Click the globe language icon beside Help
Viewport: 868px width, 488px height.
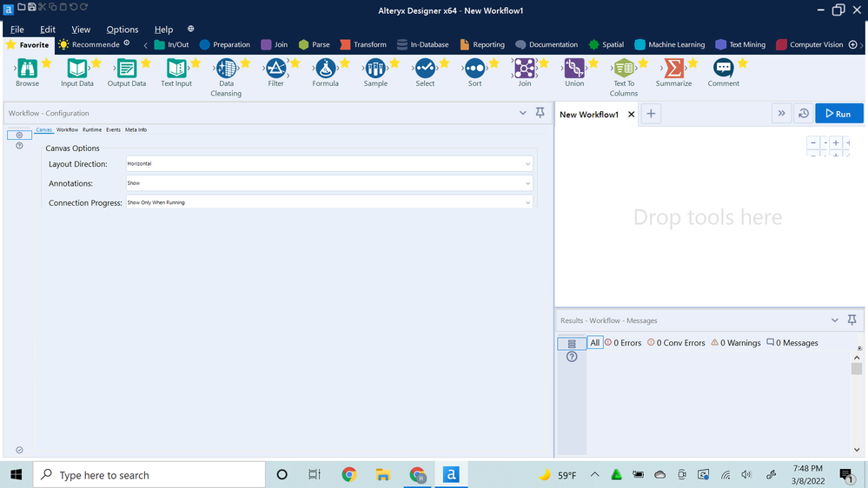tap(190, 29)
